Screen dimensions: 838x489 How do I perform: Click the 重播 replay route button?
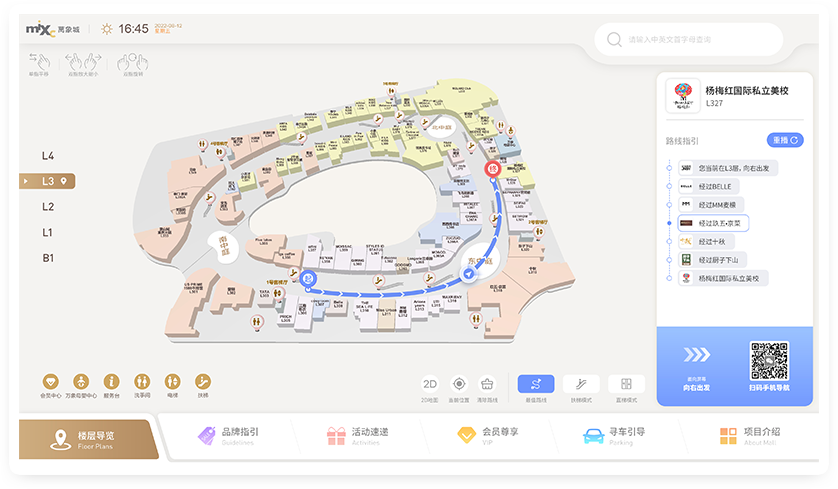[785, 140]
